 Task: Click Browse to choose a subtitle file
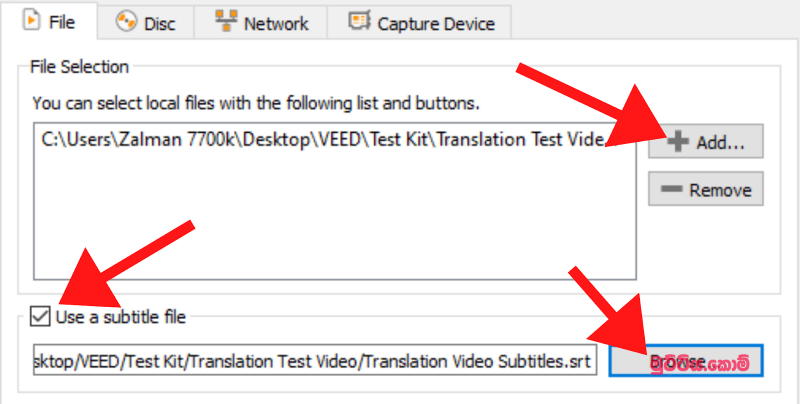coord(686,362)
